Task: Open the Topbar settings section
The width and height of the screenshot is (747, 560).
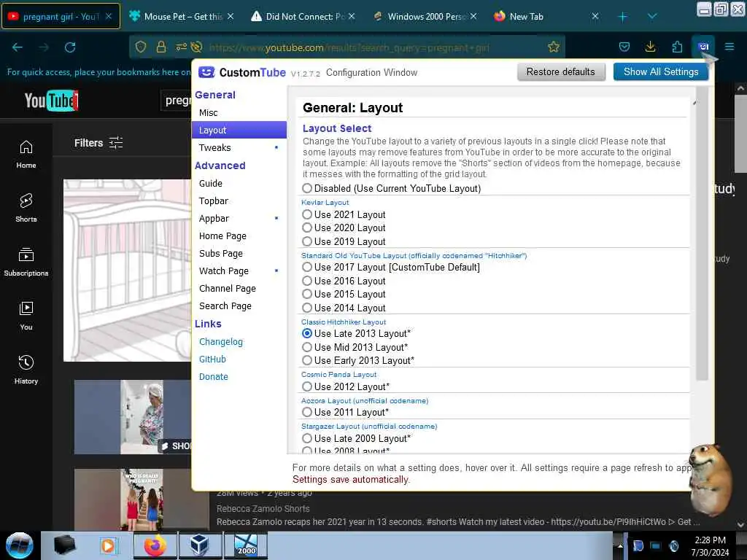Action: pyautogui.click(x=239, y=201)
